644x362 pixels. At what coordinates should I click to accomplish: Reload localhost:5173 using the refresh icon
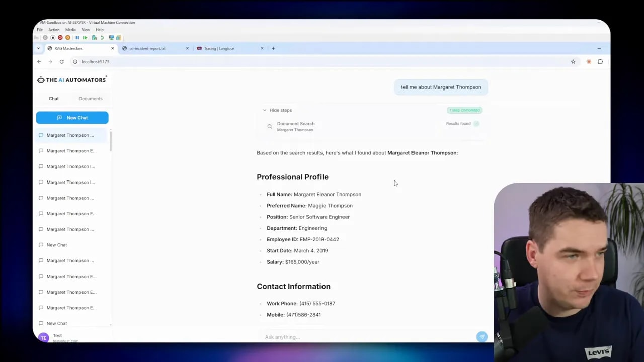(x=61, y=61)
